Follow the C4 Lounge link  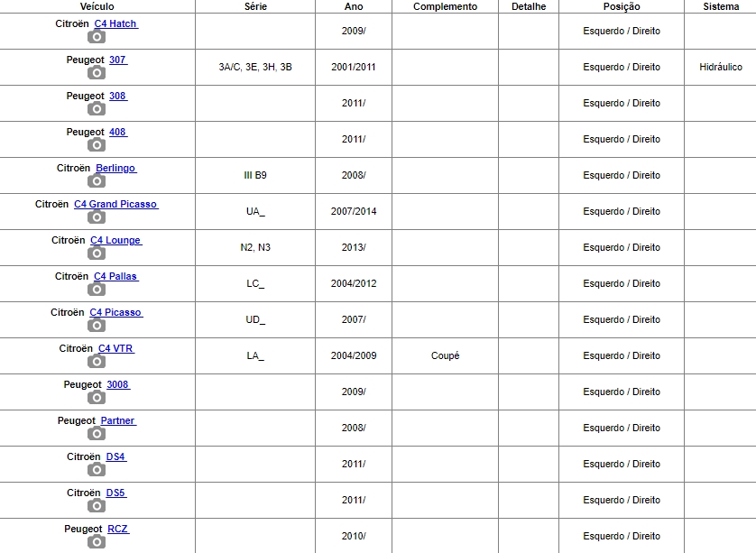point(116,240)
